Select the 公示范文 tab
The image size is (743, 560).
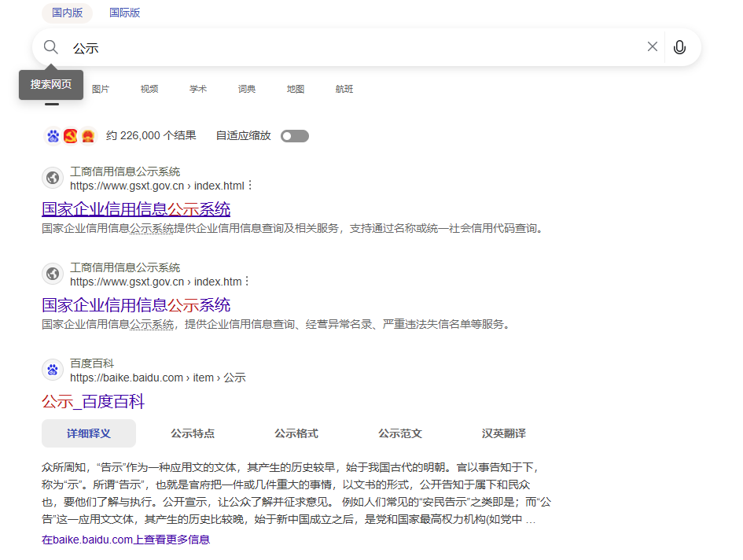tap(400, 433)
